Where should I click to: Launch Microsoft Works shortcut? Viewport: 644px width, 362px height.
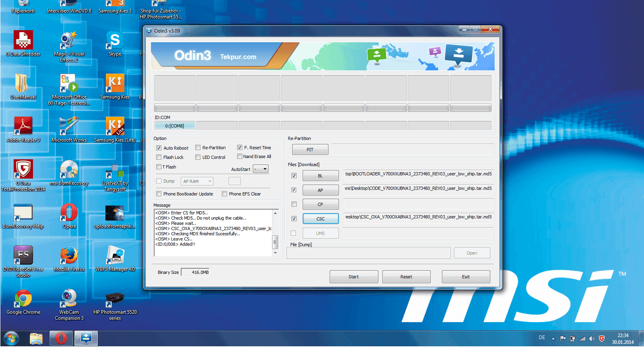(69, 129)
